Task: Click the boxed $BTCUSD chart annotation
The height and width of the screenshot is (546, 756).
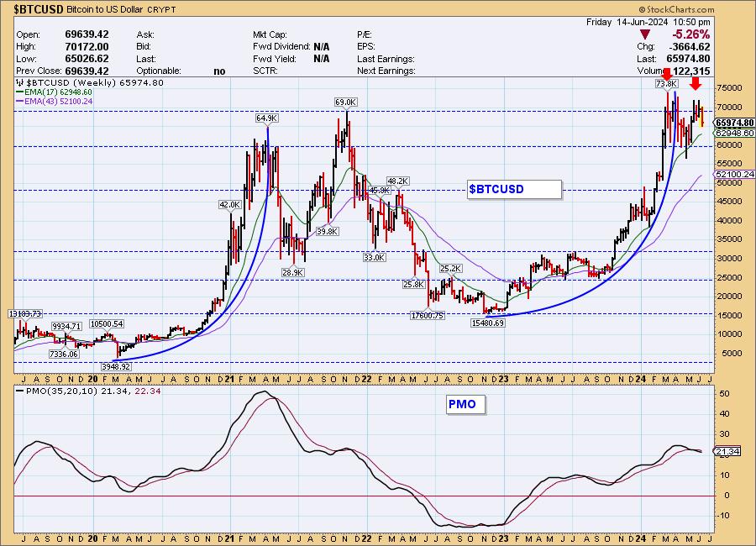Action: 514,189
